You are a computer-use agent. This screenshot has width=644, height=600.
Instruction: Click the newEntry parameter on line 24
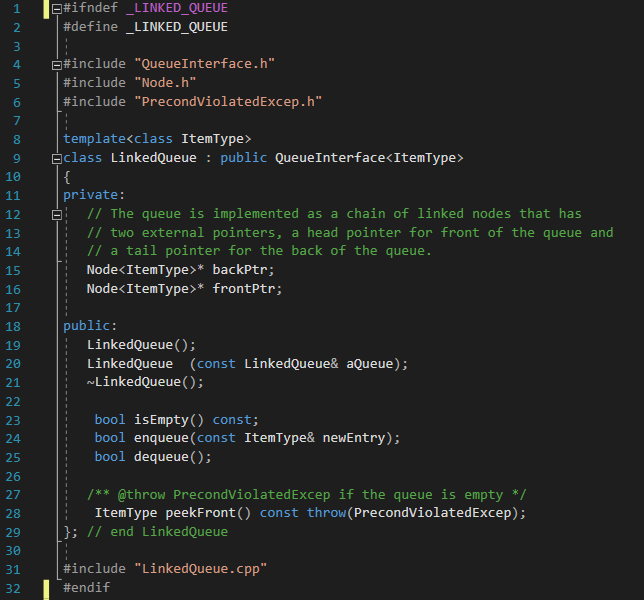354,438
